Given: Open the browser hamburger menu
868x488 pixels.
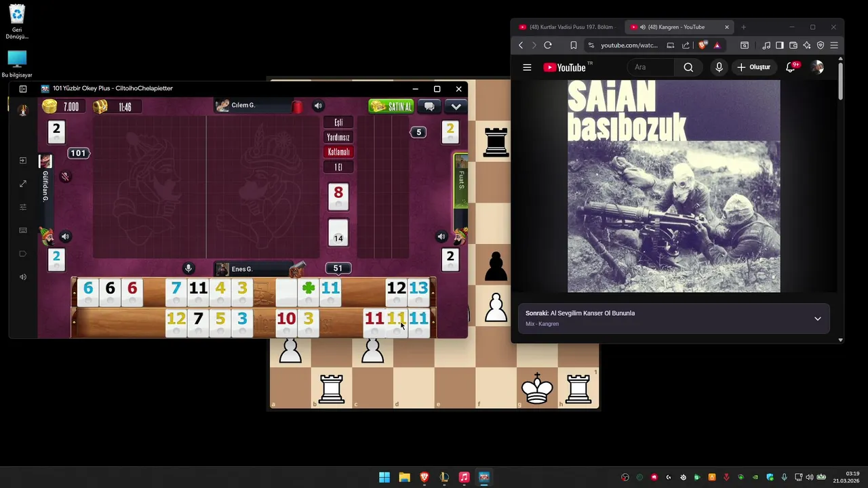Looking at the screenshot, I should [834, 45].
